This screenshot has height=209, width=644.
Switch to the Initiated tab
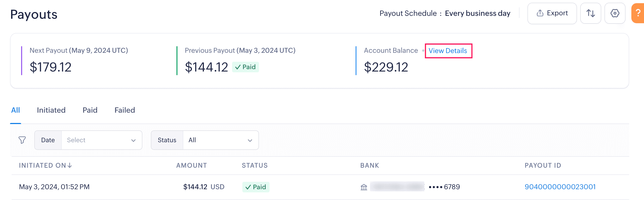pos(51,110)
